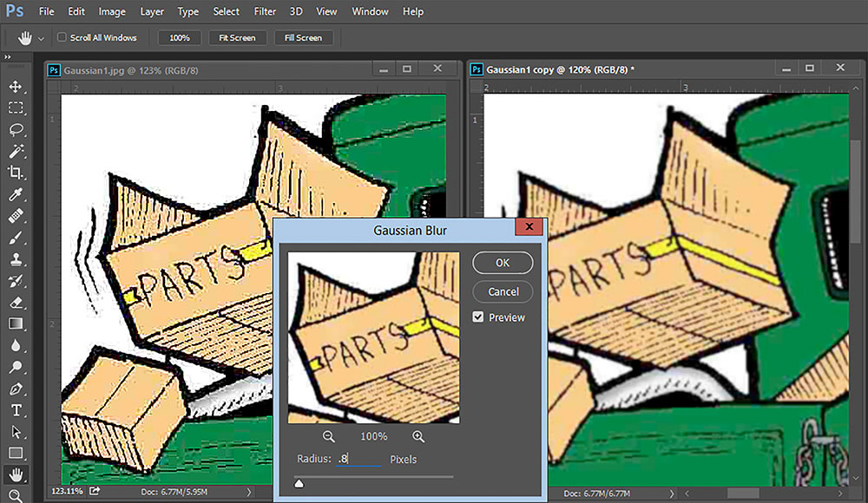
Task: Select the Blur tool droplet icon
Action: (16, 345)
